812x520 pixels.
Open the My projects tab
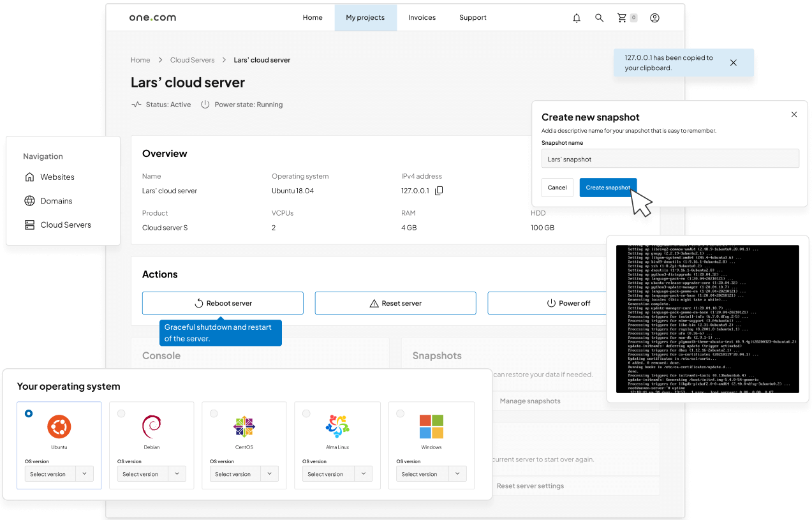point(365,18)
